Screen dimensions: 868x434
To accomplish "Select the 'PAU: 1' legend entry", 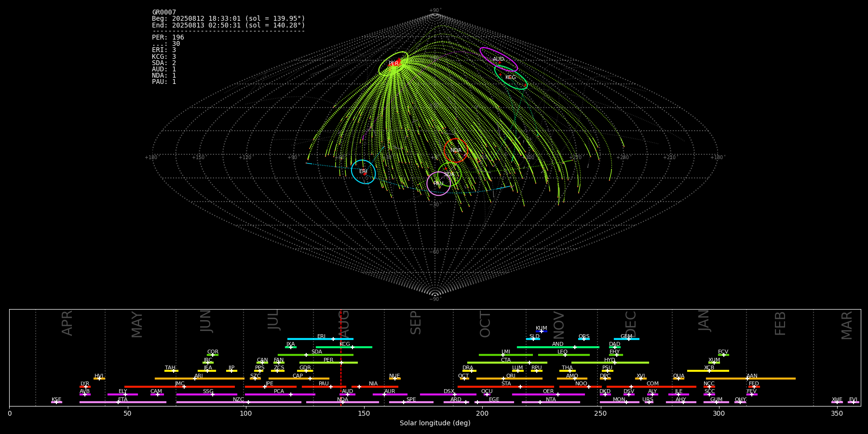I will point(164,82).
